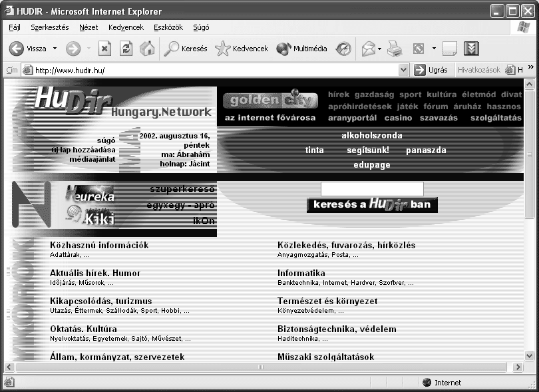Click the vertical scrollbar thumb
Screen dimensions: 539x392
529,153
